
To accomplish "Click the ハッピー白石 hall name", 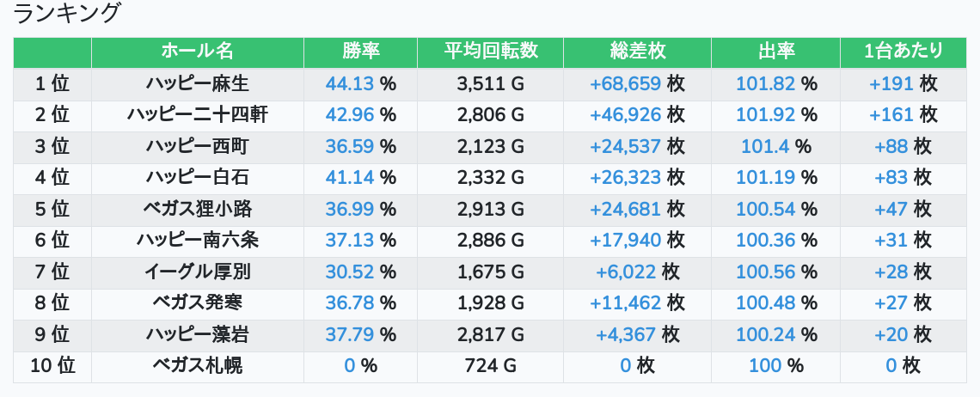I will 197,177.
